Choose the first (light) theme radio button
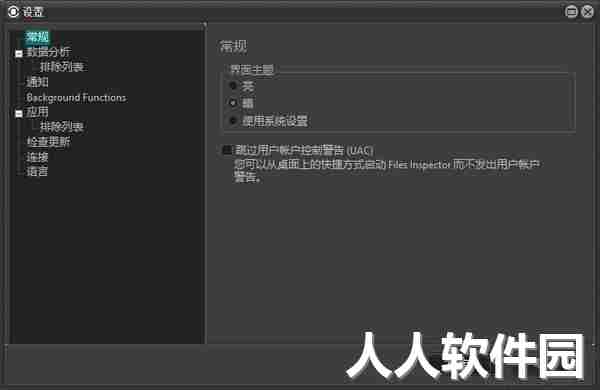 click(233, 86)
